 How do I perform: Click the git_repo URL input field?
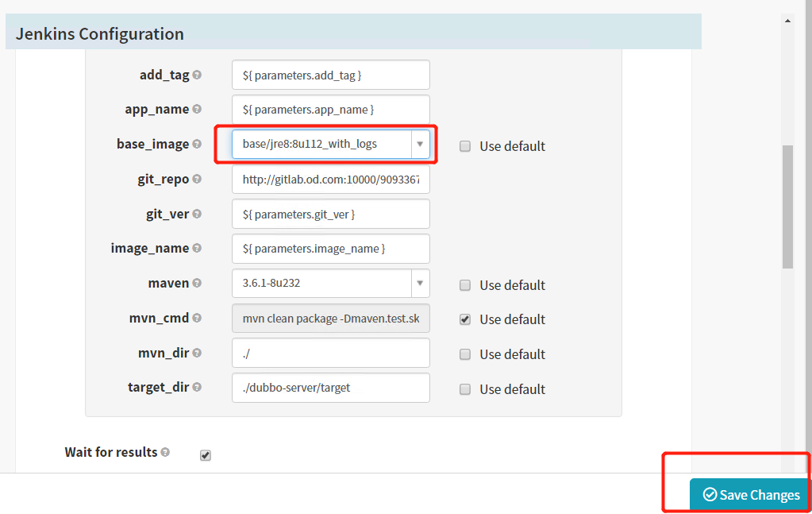click(x=330, y=180)
